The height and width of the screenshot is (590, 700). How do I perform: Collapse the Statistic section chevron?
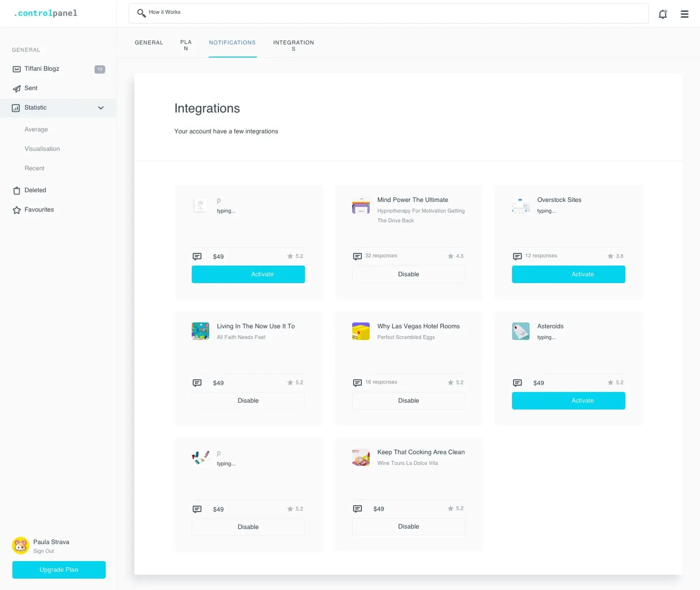point(101,108)
